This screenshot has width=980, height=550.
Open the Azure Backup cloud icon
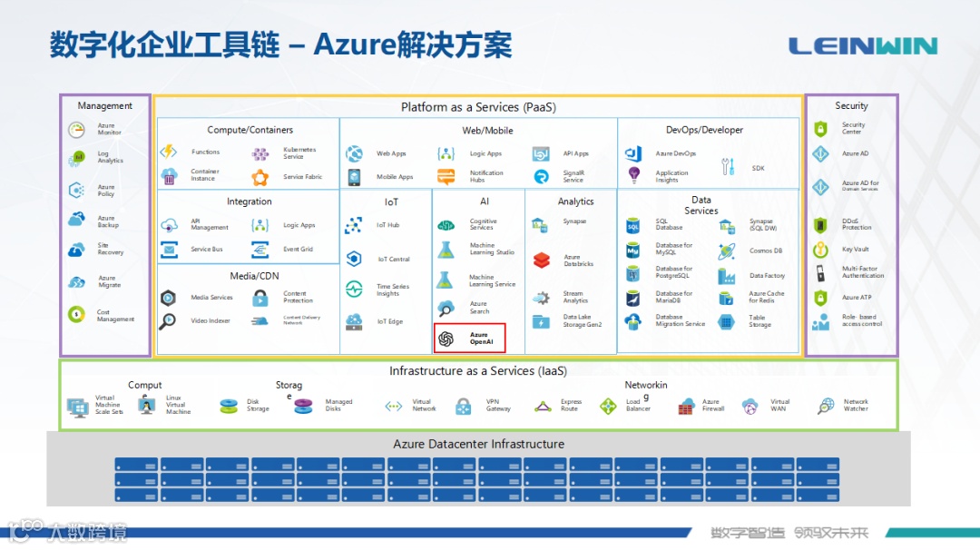coord(76,220)
